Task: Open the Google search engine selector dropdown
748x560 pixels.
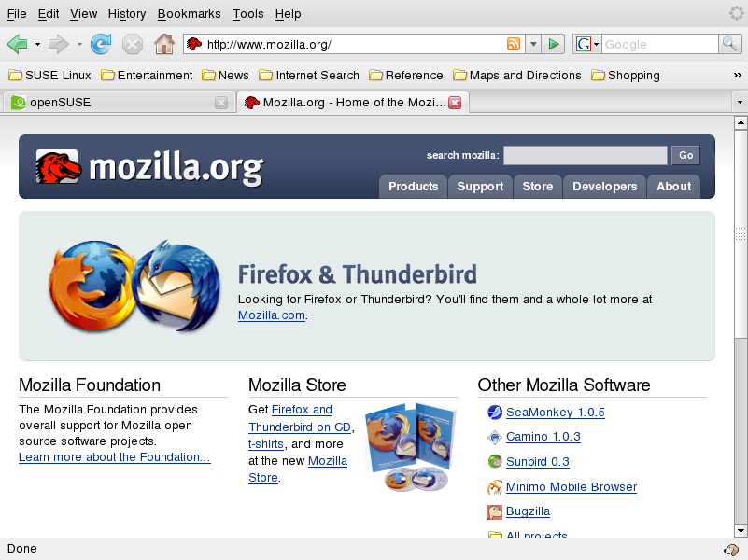Action: tap(586, 44)
